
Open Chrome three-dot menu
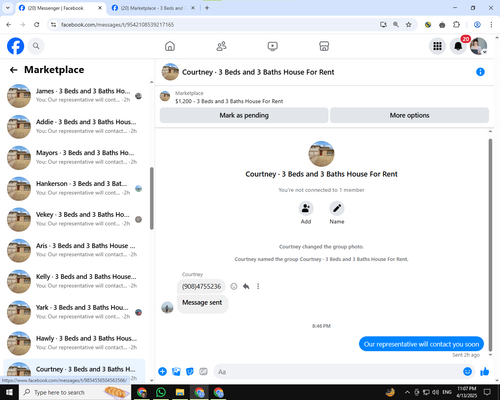(491, 25)
